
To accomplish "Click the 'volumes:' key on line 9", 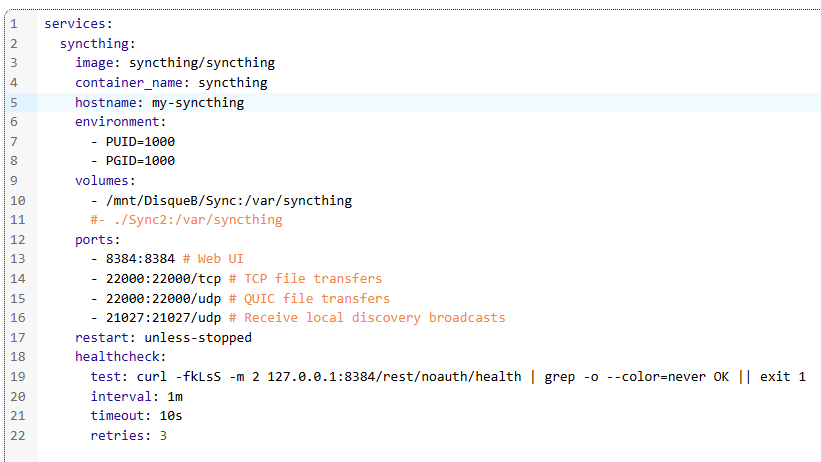I will pyautogui.click(x=105, y=181).
